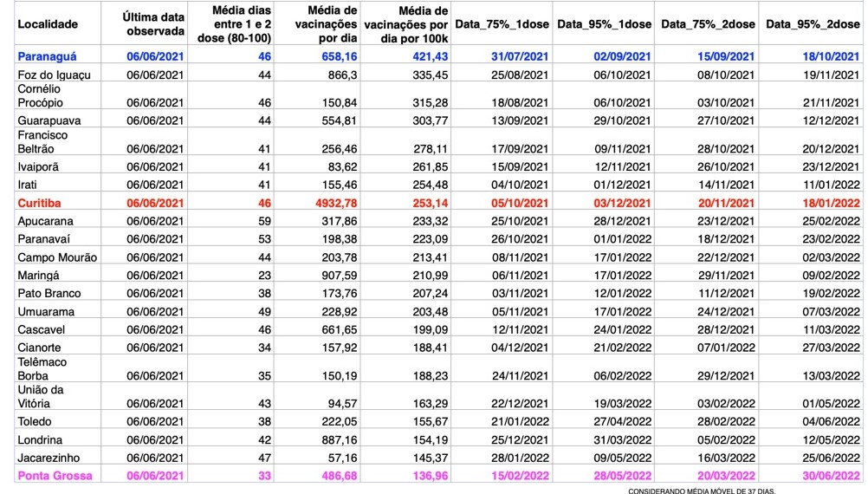Select the Última data observada header
Image resolution: width=868 pixels, height=494 pixels.
point(153,24)
